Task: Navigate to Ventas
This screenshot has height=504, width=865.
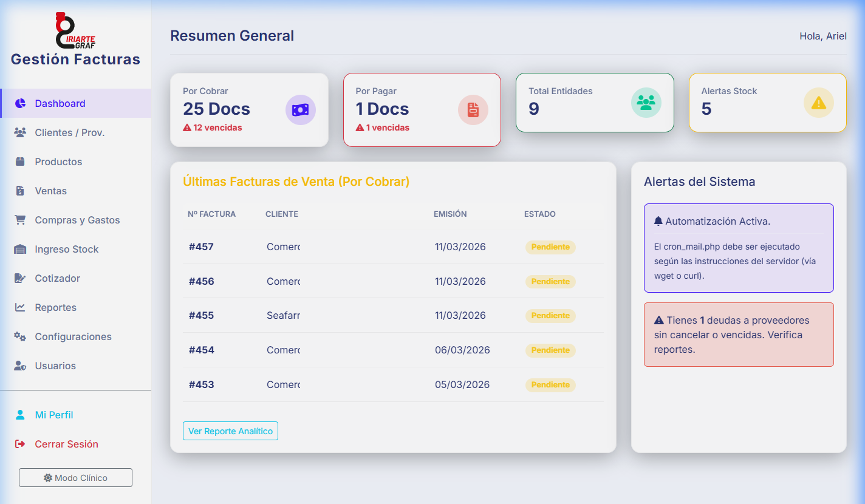Action: point(76,191)
